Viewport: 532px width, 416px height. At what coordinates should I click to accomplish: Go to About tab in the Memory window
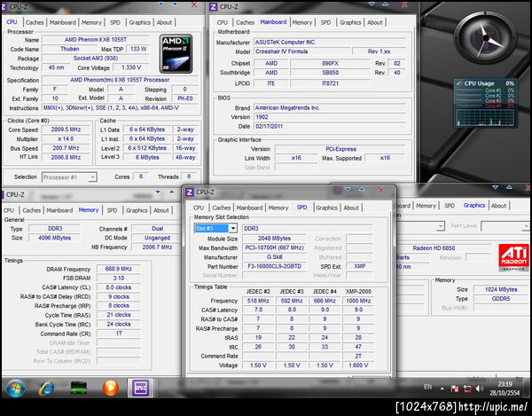click(x=161, y=210)
